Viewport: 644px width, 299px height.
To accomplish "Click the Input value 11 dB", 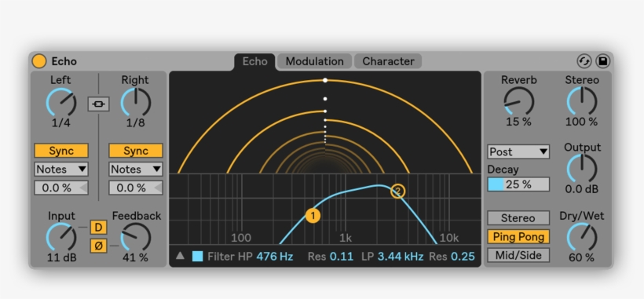I will [x=61, y=258].
